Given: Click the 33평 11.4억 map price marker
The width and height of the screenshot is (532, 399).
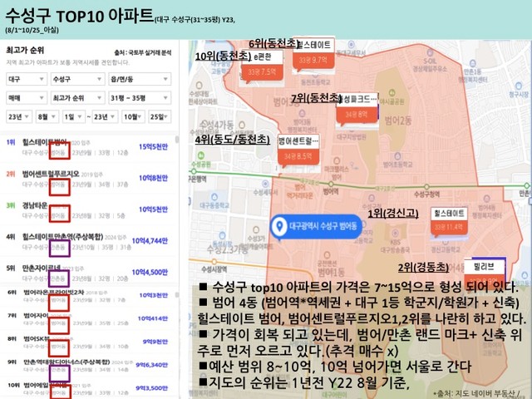Looking at the screenshot, I should [x=449, y=227].
